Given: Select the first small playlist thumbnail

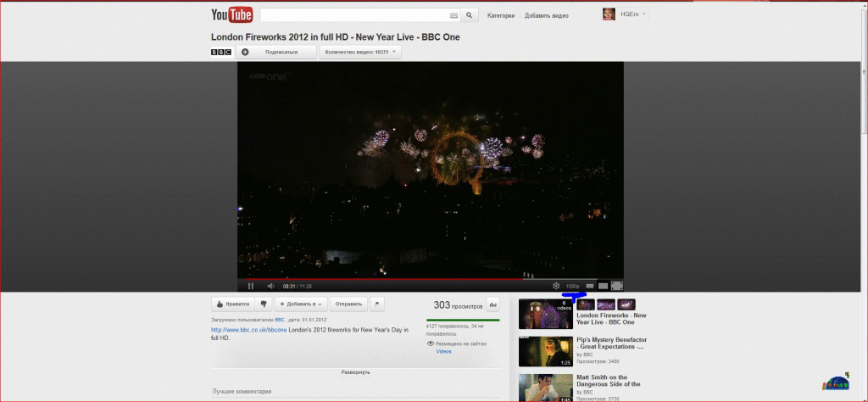Looking at the screenshot, I should [586, 304].
